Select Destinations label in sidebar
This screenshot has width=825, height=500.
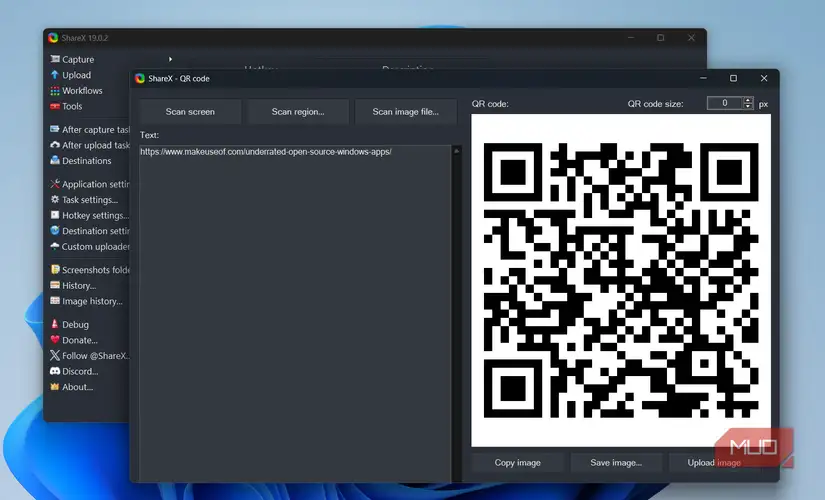pyautogui.click(x=86, y=161)
